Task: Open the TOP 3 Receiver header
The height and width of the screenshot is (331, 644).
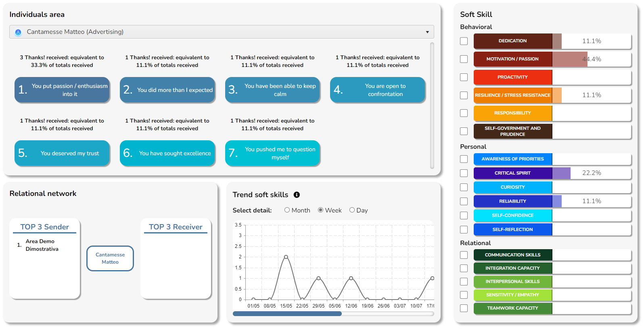Action: (176, 227)
